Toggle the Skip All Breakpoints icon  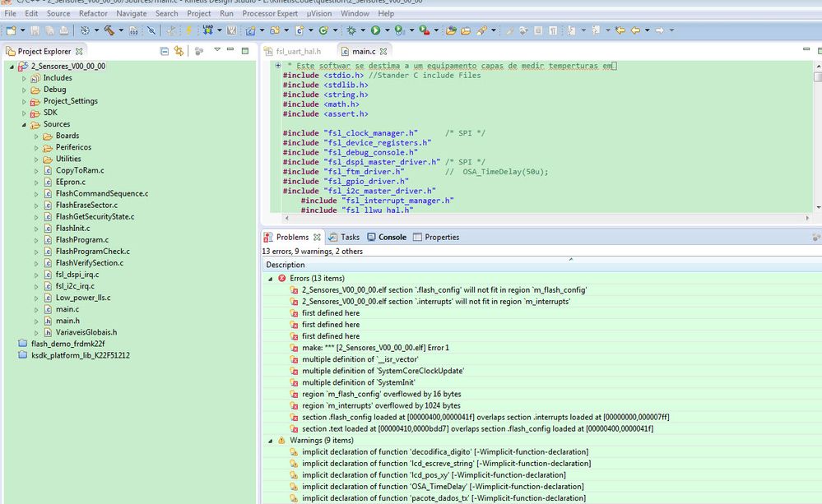pyautogui.click(x=151, y=30)
